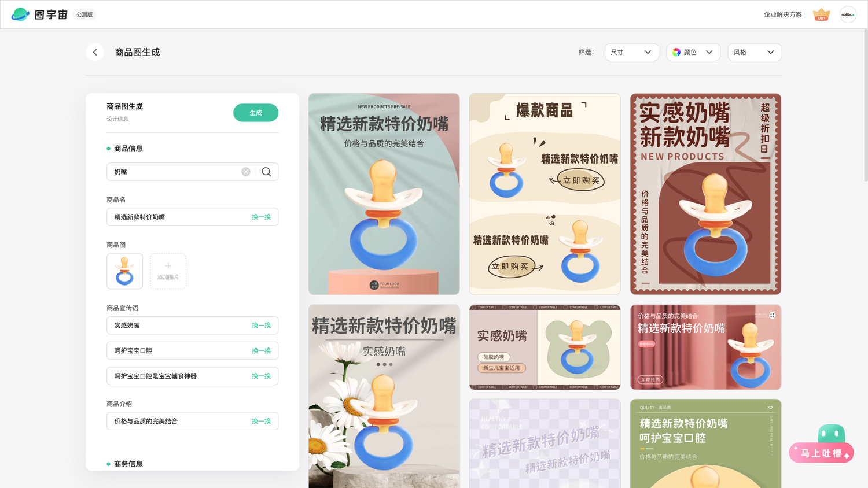Click 换一换 next to 呵护宝宝口腔是宝宝辅食神器
Image resolution: width=868 pixels, height=488 pixels.
point(261,376)
